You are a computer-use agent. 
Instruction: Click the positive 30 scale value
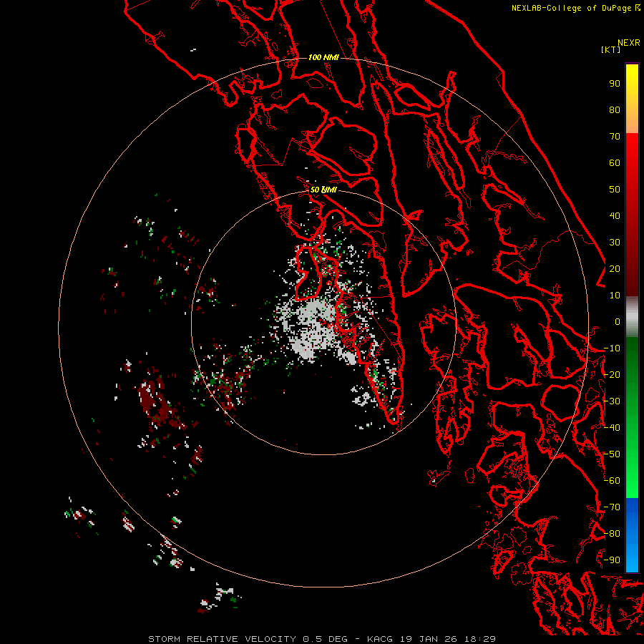(615, 243)
